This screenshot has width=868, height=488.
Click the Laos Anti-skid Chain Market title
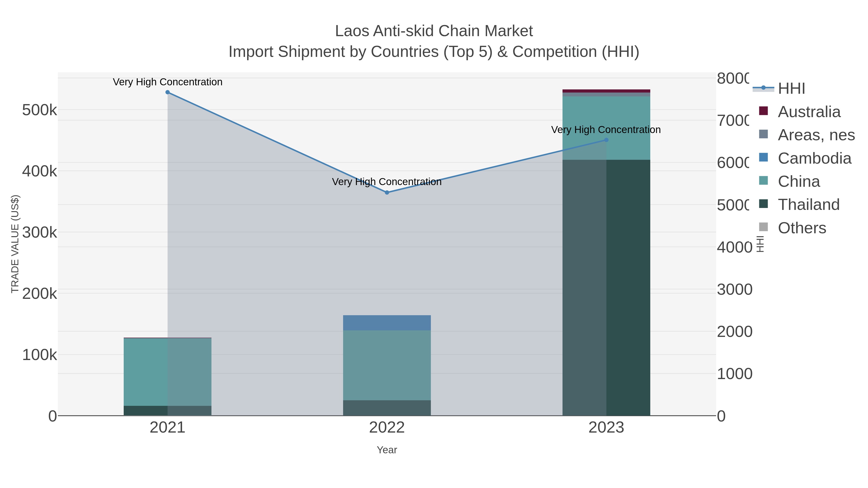434,31
